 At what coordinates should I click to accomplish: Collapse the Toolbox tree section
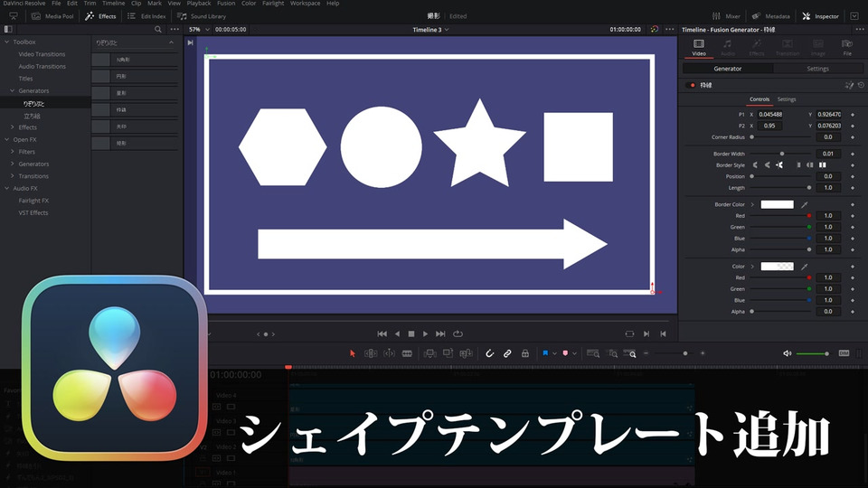[6, 42]
